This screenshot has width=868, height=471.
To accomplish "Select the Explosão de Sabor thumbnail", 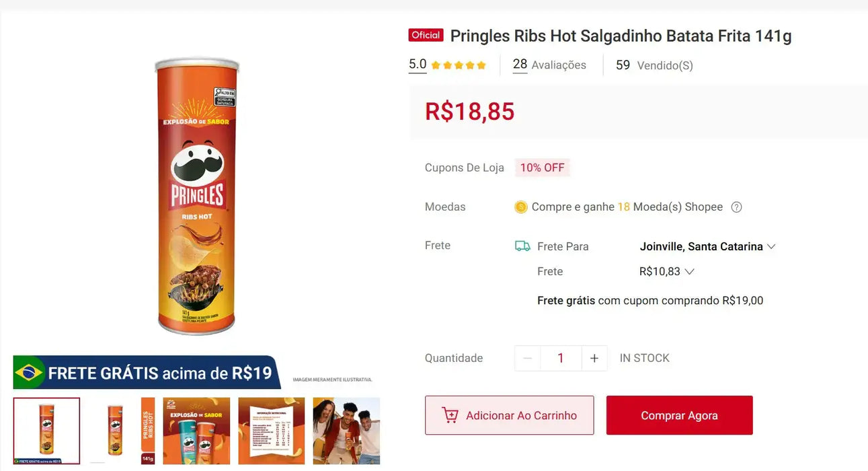I will pyautogui.click(x=196, y=431).
